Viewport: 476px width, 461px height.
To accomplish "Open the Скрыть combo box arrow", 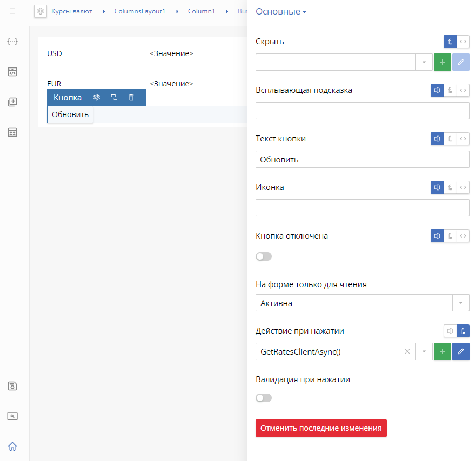I will point(424,62).
